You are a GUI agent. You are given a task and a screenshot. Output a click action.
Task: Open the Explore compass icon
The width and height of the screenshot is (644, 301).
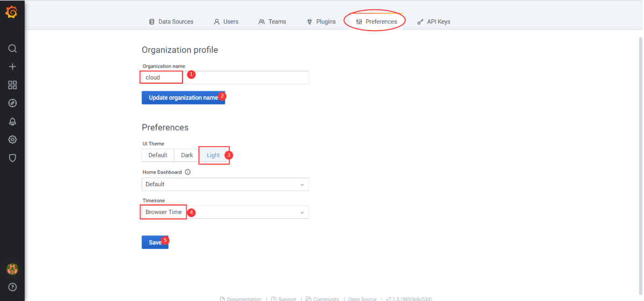[12, 103]
